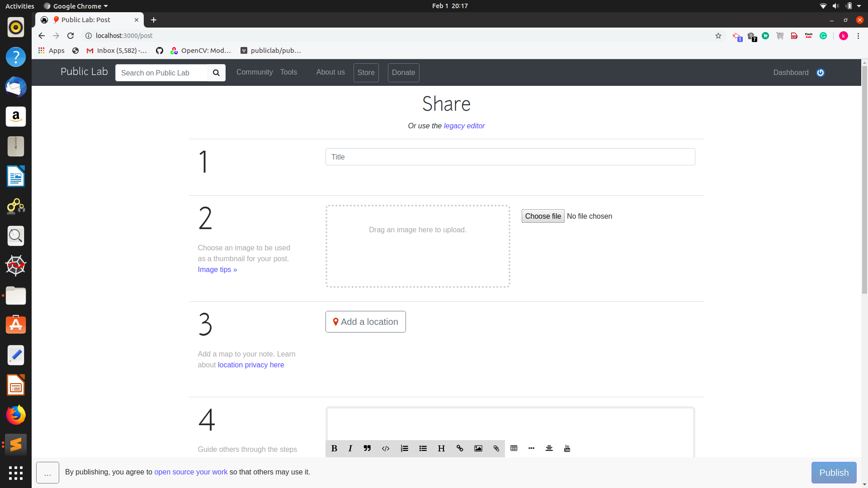Image resolution: width=868 pixels, height=488 pixels.
Task: Apply bold formatting in the editor
Action: pos(334,448)
